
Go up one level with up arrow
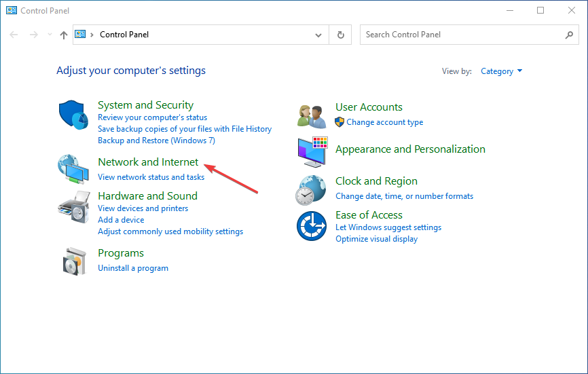64,35
